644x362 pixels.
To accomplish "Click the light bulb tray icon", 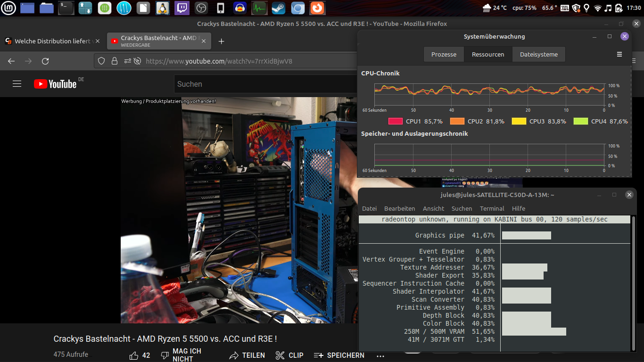I will (586, 8).
